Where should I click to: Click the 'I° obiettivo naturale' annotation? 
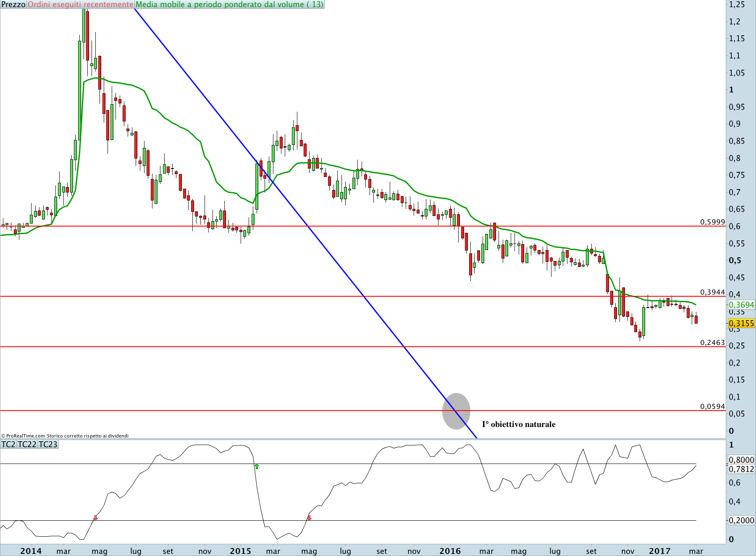click(x=518, y=424)
